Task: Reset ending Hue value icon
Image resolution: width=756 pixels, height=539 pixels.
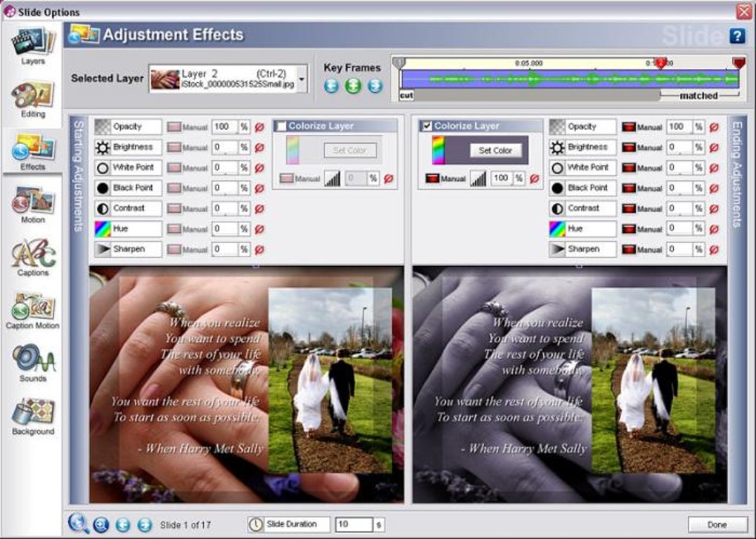Action: coord(714,229)
